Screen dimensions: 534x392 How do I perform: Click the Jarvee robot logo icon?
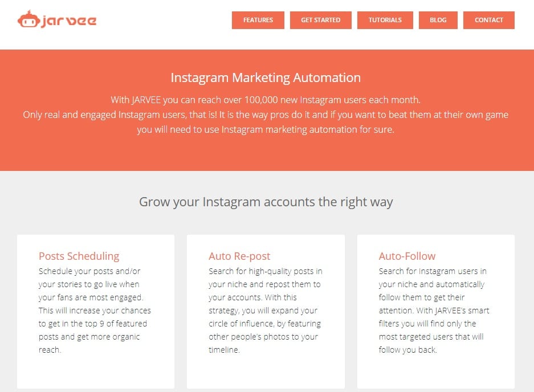(x=28, y=19)
